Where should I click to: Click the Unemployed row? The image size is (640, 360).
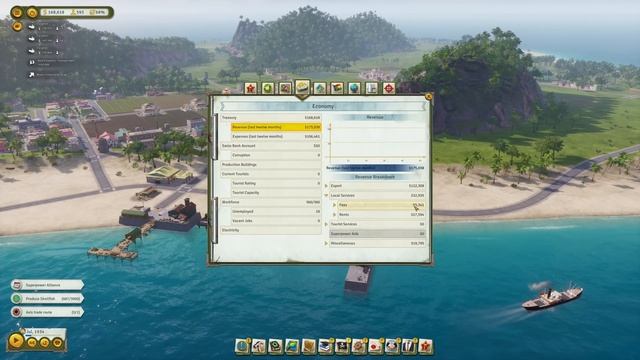tap(276, 211)
